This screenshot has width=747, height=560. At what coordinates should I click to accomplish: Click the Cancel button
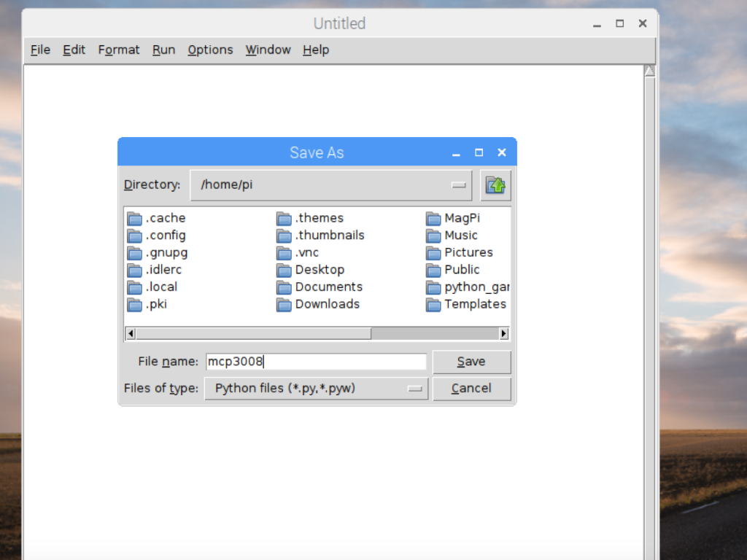tap(472, 389)
